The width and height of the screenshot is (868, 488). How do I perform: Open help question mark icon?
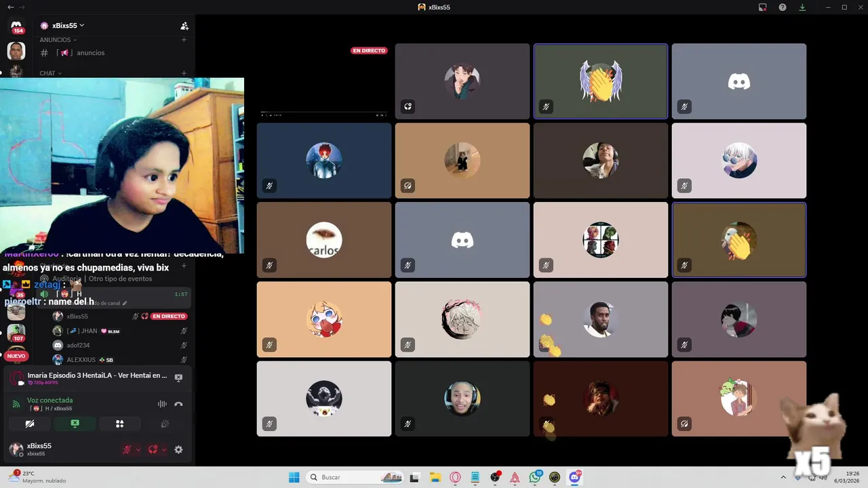coord(783,7)
